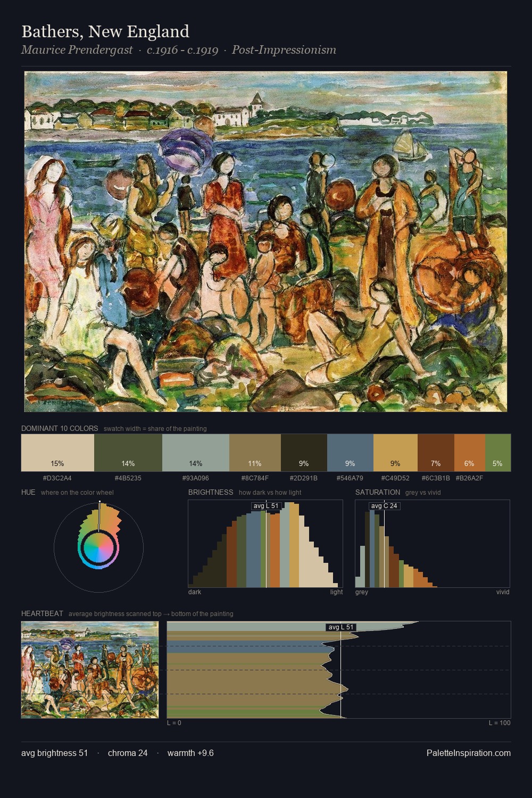Viewport: 532px width, 798px height.
Task: Select the #546A79 slate blue swatch
Action: (x=350, y=453)
